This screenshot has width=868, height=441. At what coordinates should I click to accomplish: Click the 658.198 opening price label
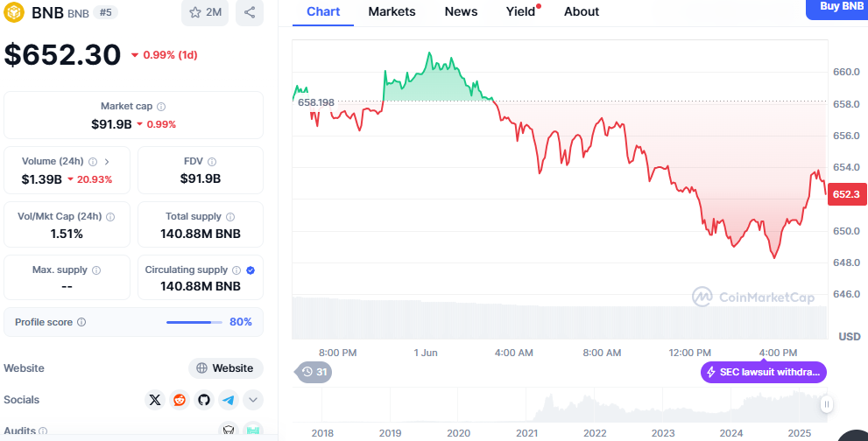coord(315,101)
